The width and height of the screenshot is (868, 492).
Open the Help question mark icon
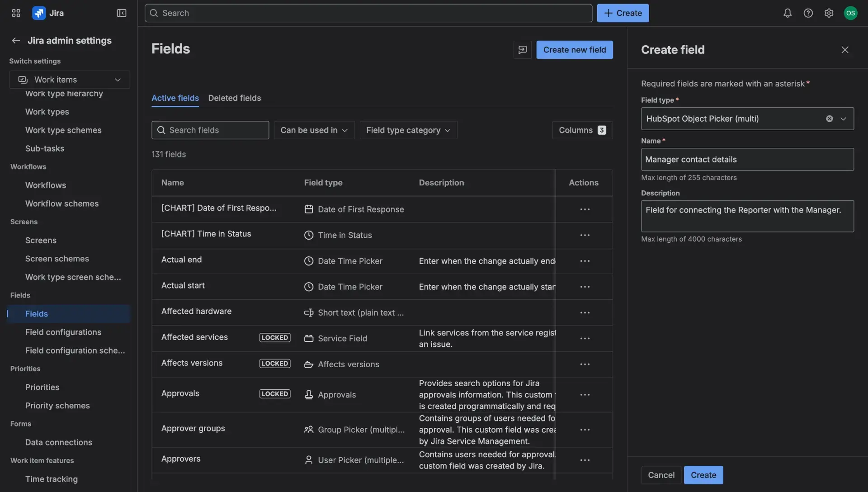pos(808,13)
